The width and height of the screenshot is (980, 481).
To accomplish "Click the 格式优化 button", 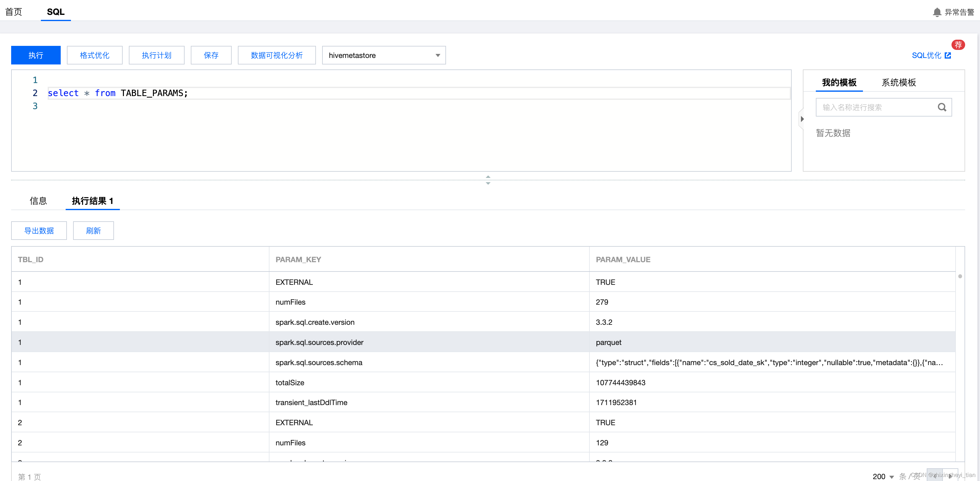I will (95, 55).
